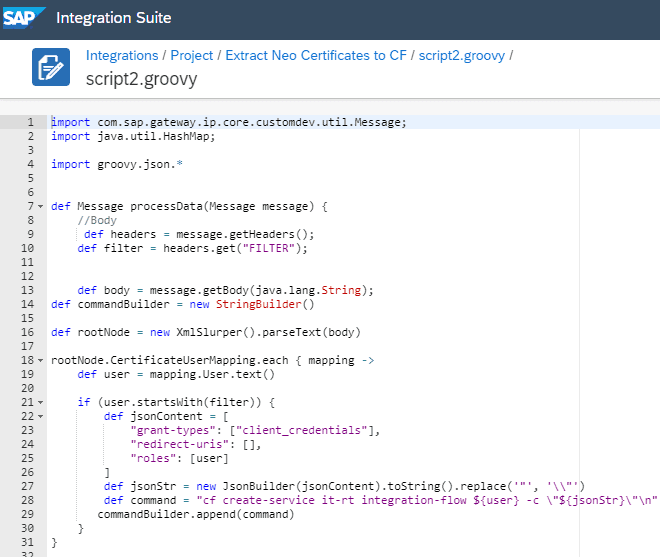Click the "FILTER" string literal
The height and width of the screenshot is (557, 660).
click(269, 248)
